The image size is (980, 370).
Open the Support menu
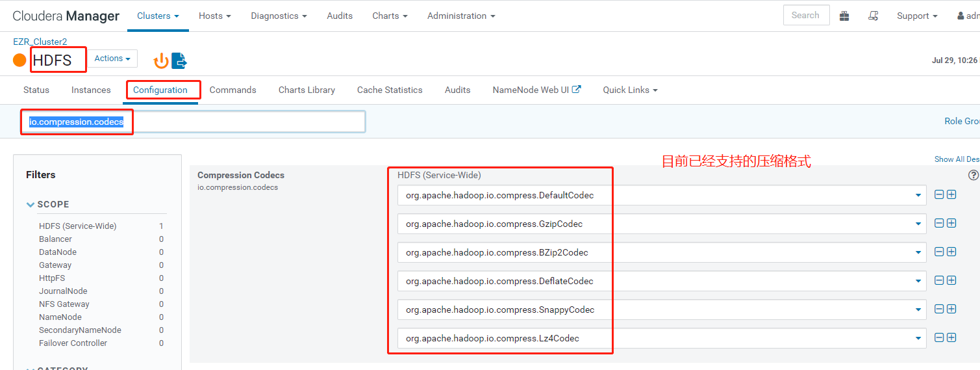917,16
